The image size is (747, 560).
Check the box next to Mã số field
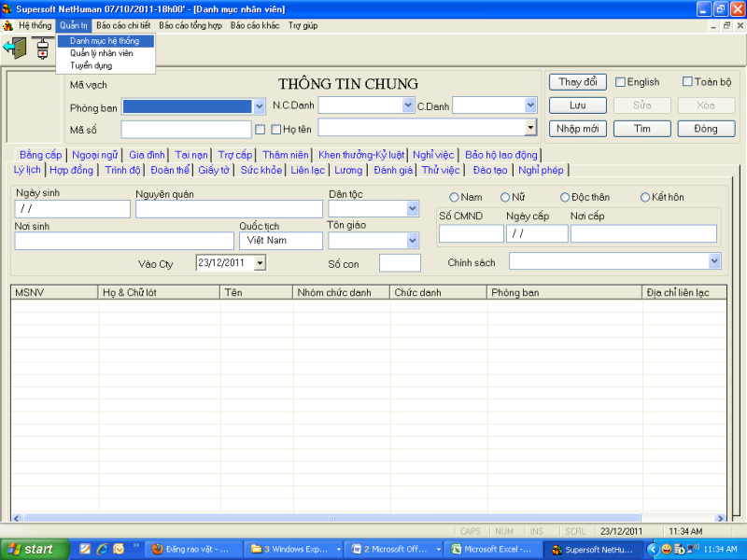pos(261,129)
